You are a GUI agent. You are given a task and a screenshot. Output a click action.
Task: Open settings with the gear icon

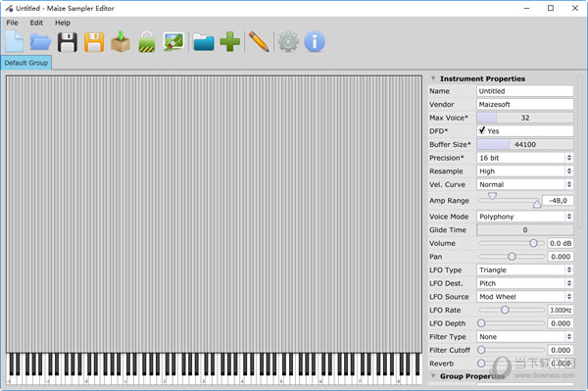pos(288,41)
